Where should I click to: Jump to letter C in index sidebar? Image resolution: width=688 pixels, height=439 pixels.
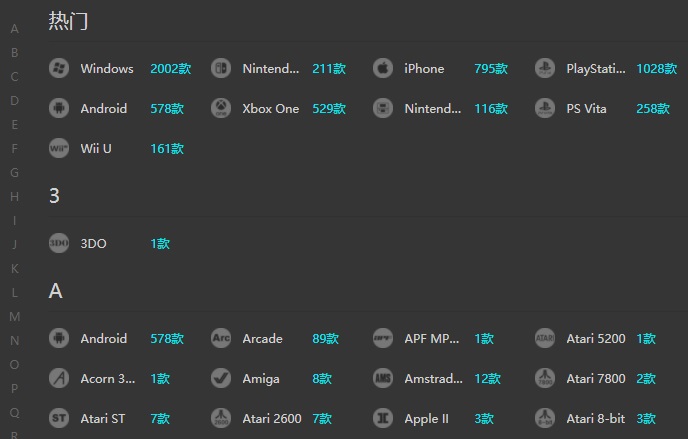14,77
